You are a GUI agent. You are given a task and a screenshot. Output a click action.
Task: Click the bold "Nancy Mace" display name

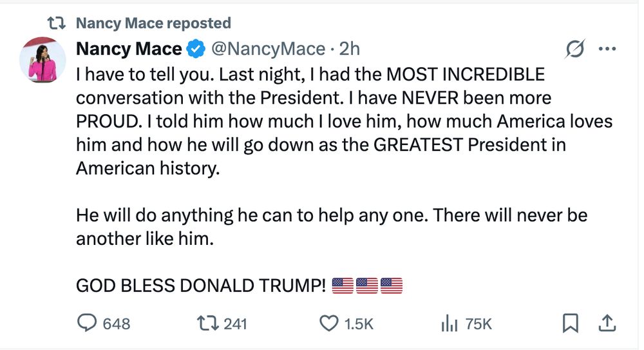[129, 49]
